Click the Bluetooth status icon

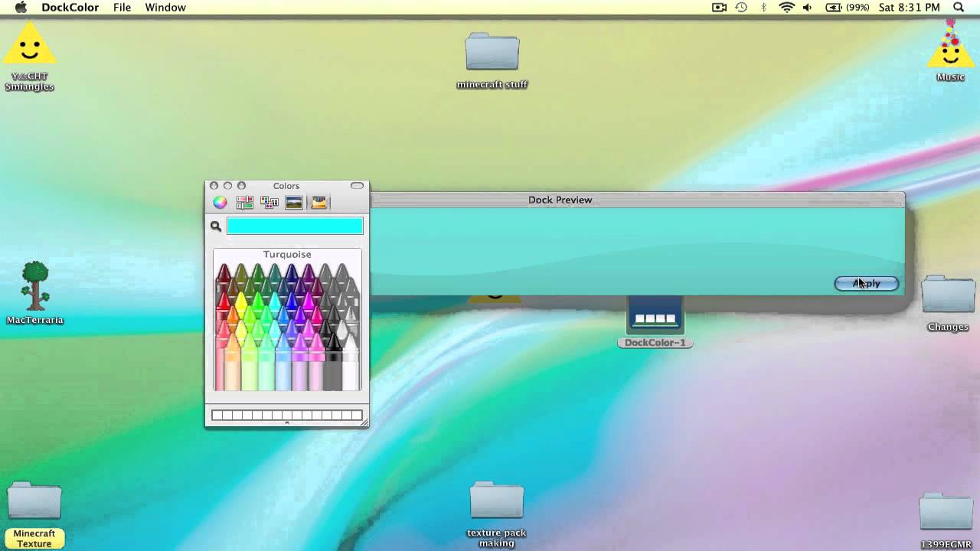pos(763,8)
